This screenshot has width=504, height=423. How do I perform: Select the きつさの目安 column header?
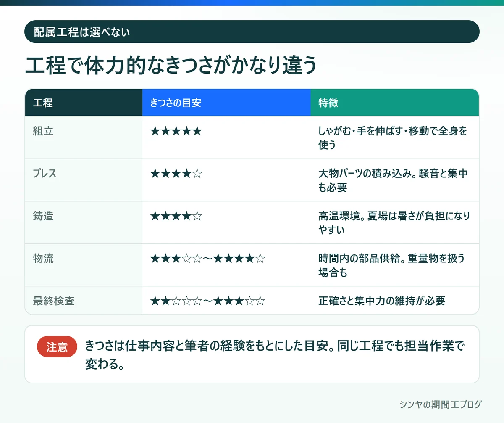(x=226, y=103)
